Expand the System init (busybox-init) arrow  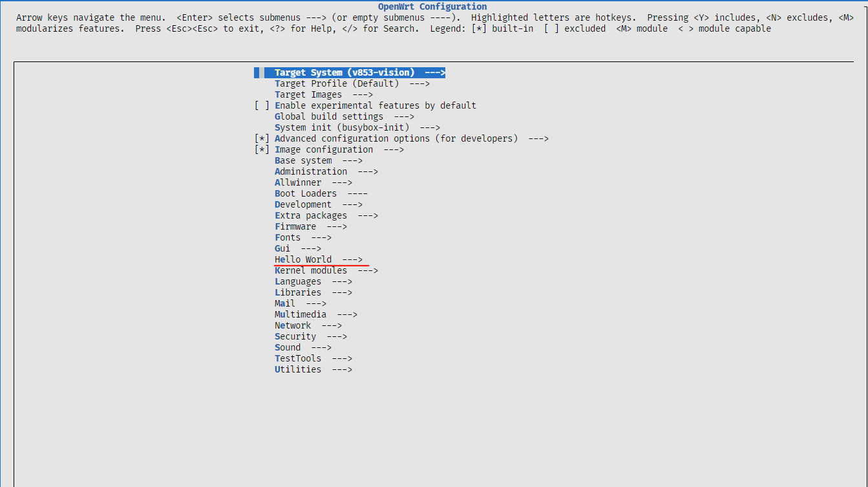click(430, 127)
